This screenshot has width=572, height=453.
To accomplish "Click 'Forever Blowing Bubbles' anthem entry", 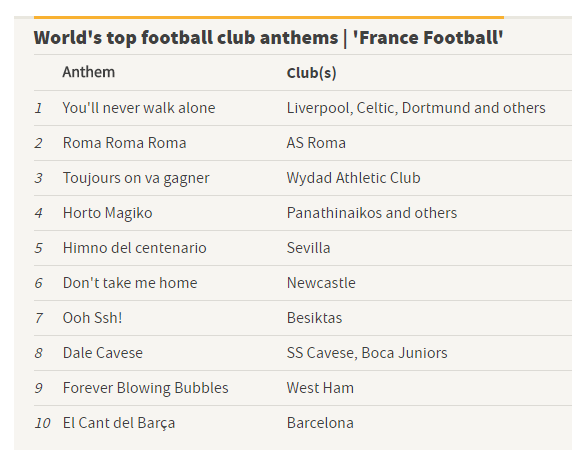I will coord(146,388).
